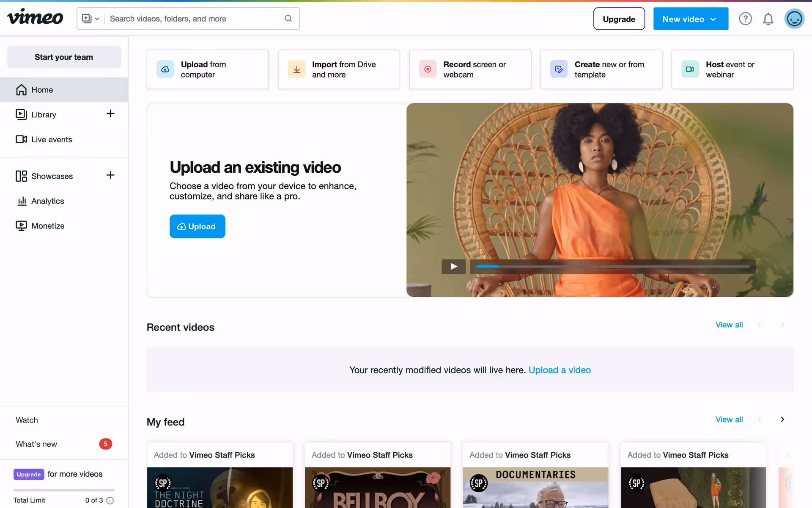Click the blue Upload button
812x508 pixels.
coord(197,226)
